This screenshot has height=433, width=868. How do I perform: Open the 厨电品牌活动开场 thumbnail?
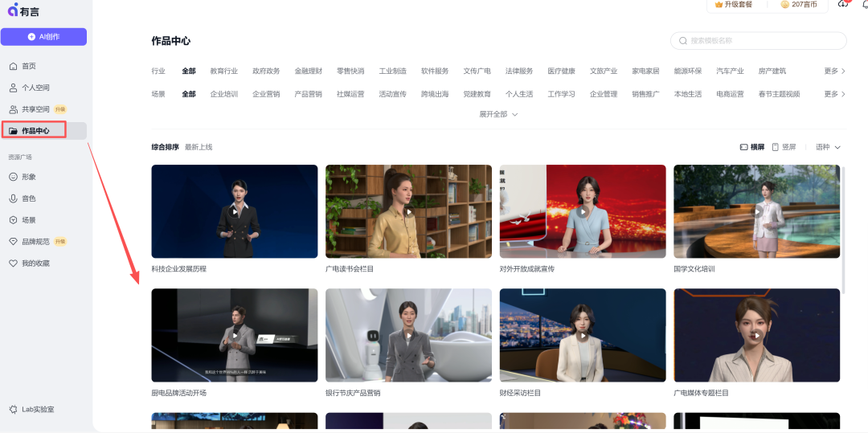tap(235, 335)
